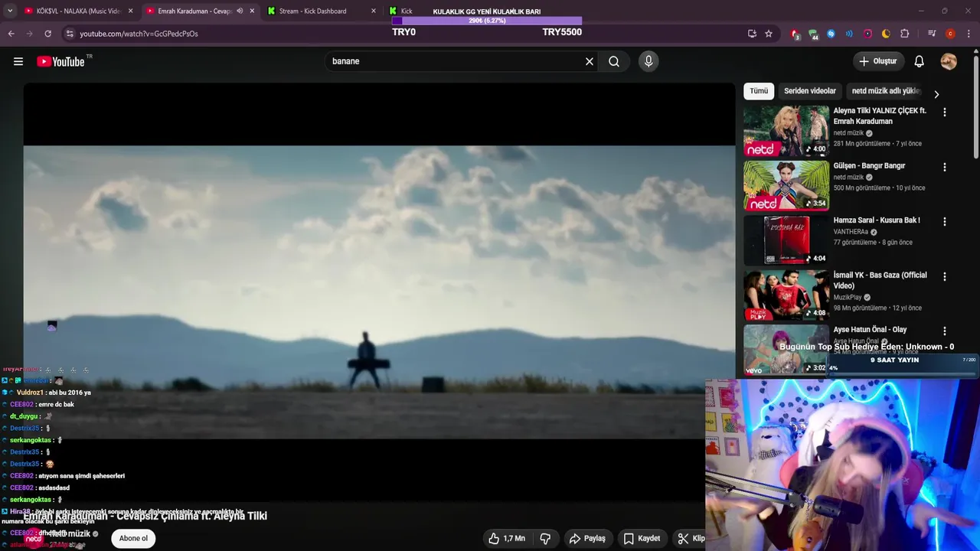Open the red extension with badge 3

tap(795, 34)
